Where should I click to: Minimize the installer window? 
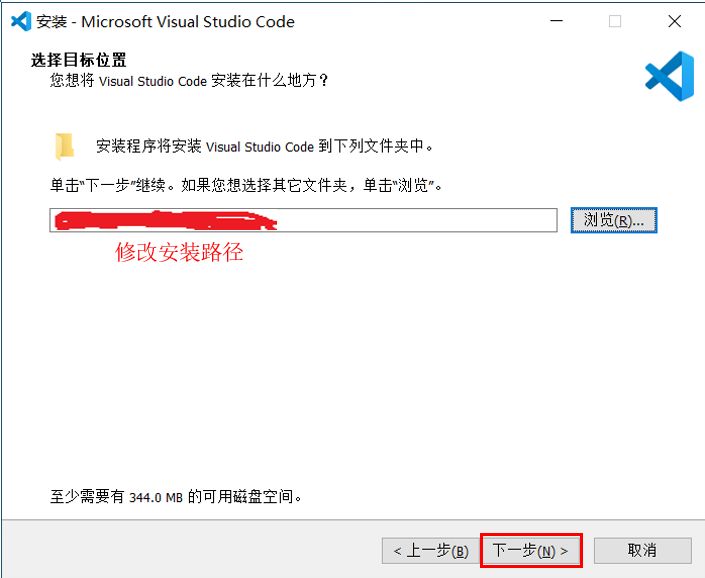tap(557, 21)
